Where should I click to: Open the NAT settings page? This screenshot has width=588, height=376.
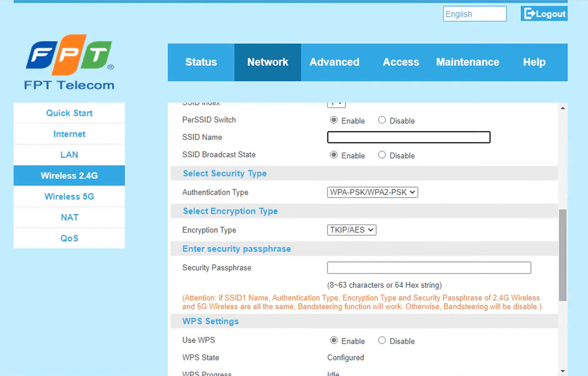pos(69,218)
